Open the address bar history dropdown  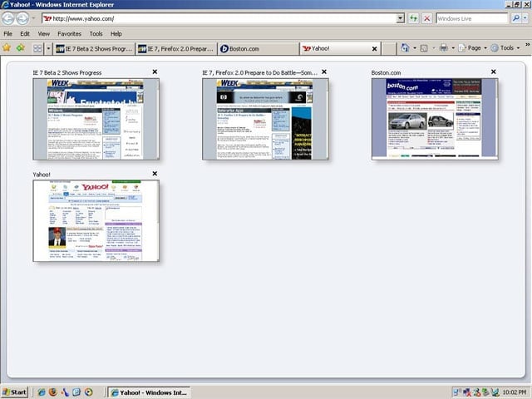(401, 18)
